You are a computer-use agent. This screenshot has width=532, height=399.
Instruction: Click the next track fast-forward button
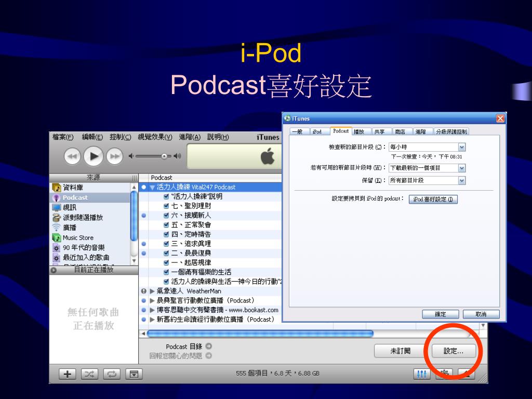(x=115, y=156)
